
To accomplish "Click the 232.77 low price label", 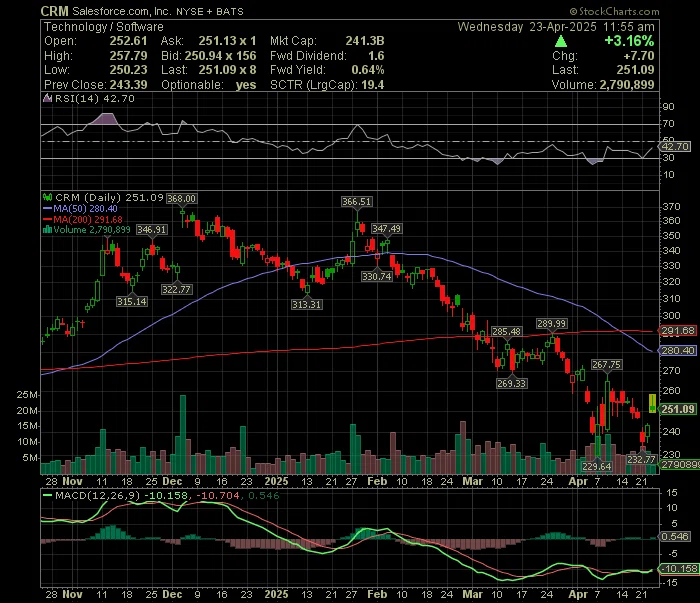I will click(x=641, y=459).
